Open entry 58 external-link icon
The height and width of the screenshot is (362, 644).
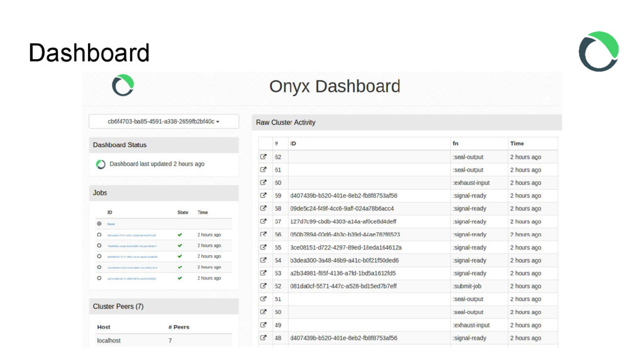[x=264, y=208]
